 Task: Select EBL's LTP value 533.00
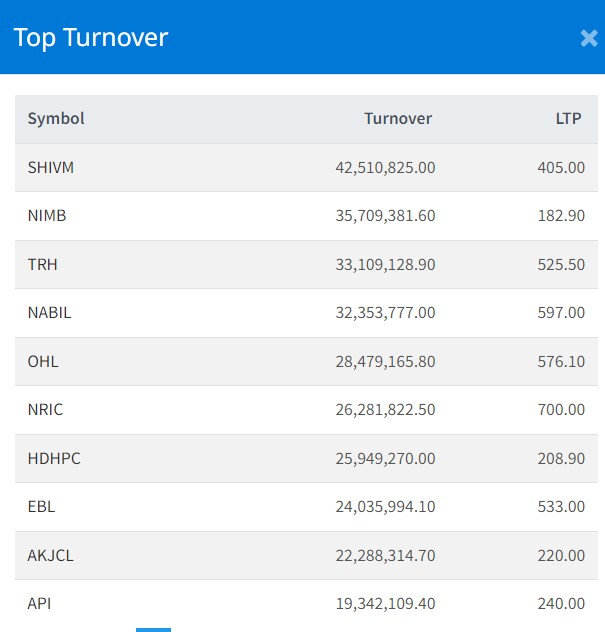tap(560, 507)
